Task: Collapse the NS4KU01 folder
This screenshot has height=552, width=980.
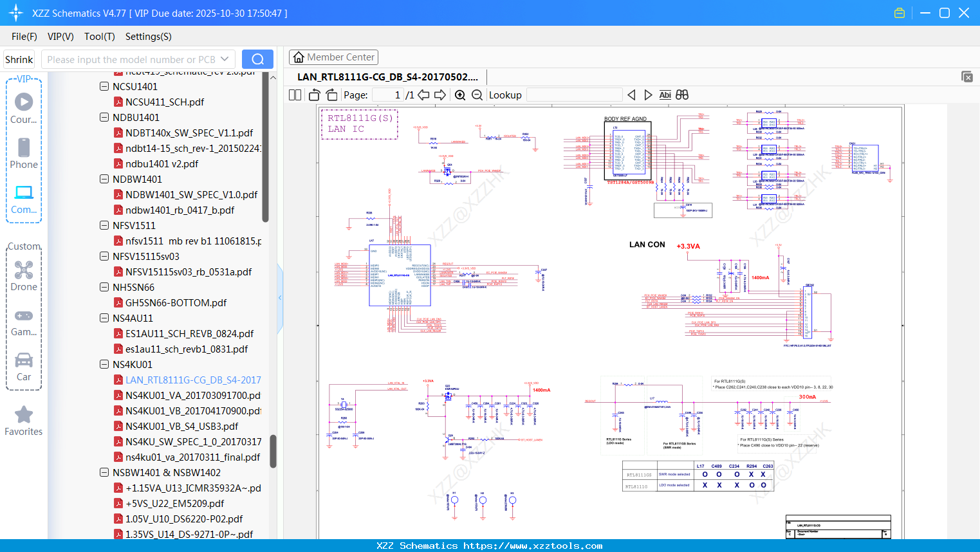Action: pos(104,364)
